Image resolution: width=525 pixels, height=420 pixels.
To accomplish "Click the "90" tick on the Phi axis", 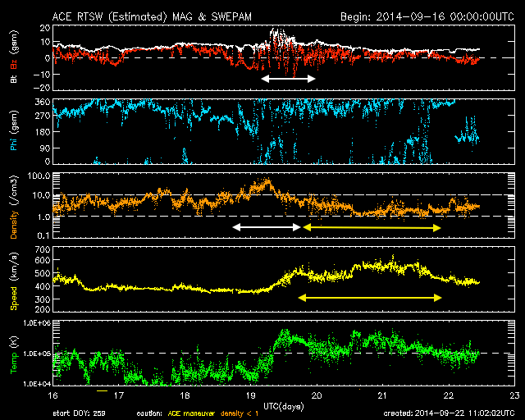I will 45,148.
